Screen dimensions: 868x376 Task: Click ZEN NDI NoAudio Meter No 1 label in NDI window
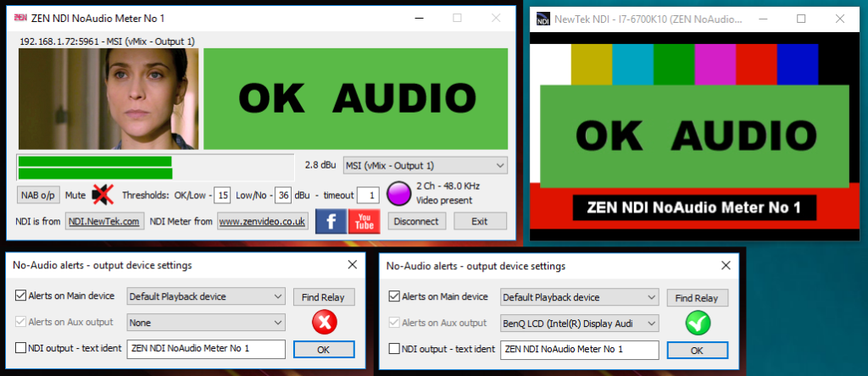[694, 207]
